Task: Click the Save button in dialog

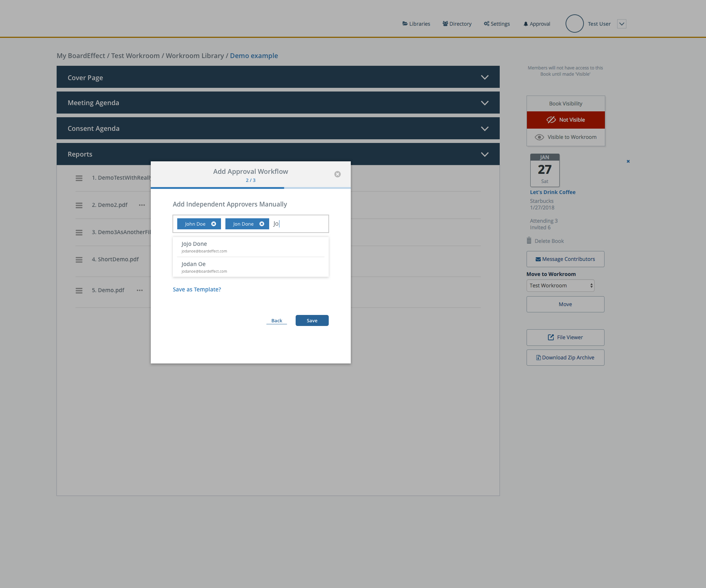Action: 312,320
